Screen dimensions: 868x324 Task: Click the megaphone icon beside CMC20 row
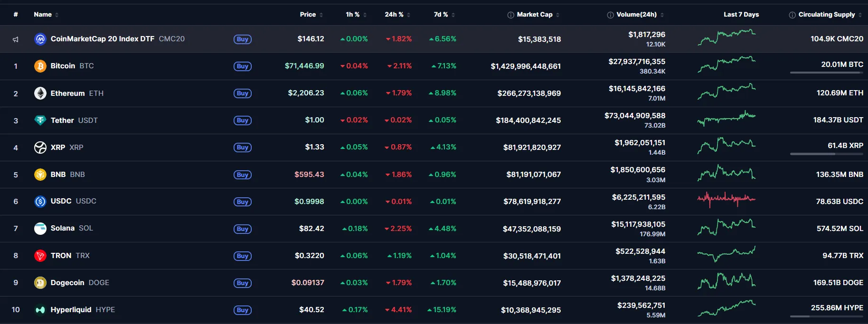(x=16, y=39)
